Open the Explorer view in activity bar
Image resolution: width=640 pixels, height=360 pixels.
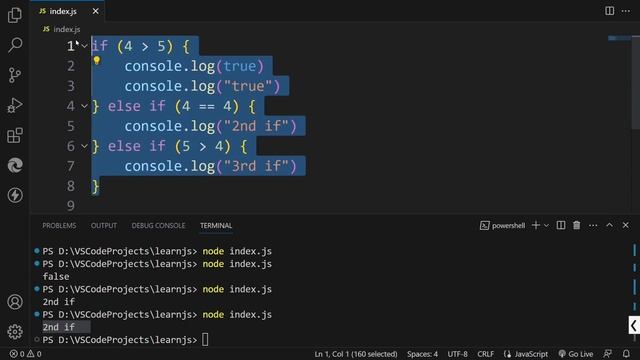click(x=15, y=15)
